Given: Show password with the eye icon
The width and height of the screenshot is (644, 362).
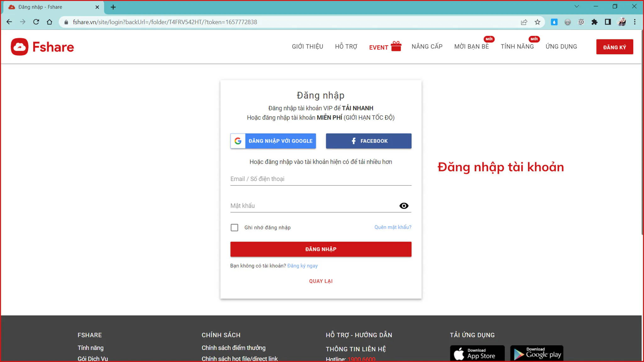Looking at the screenshot, I should tap(404, 206).
